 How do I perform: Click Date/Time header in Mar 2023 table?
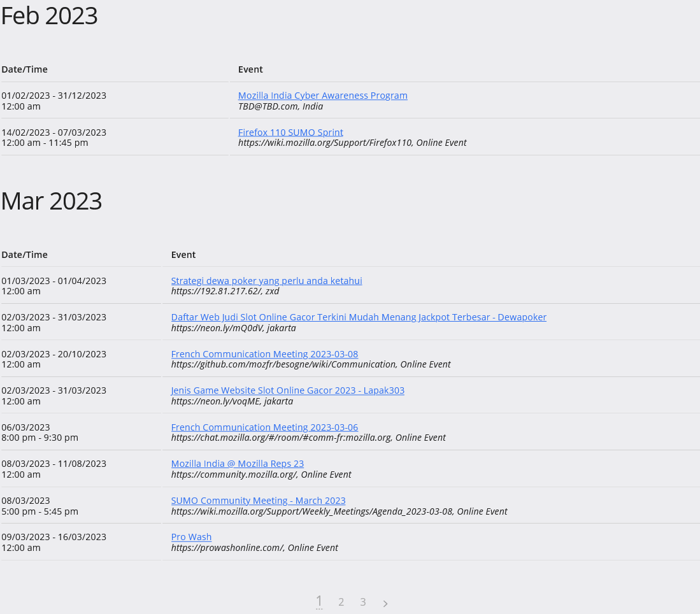tap(25, 255)
